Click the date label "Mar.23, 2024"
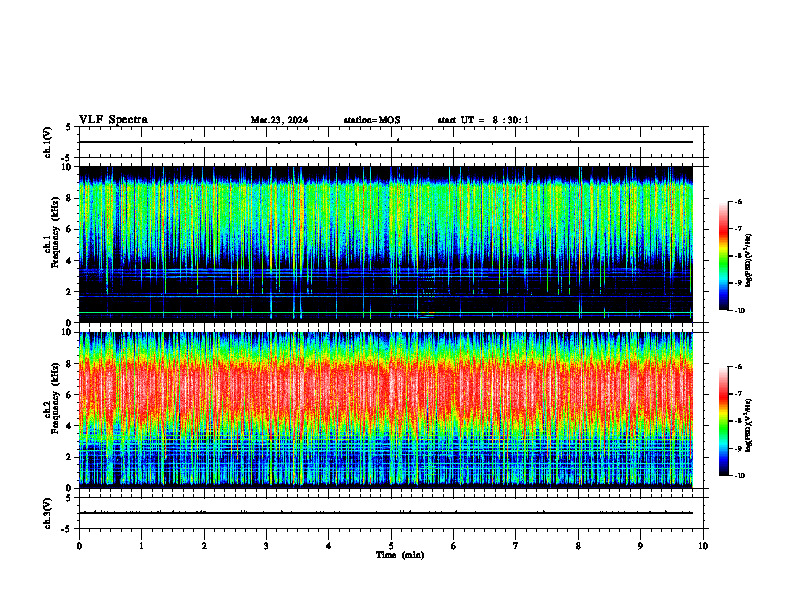 [x=279, y=120]
